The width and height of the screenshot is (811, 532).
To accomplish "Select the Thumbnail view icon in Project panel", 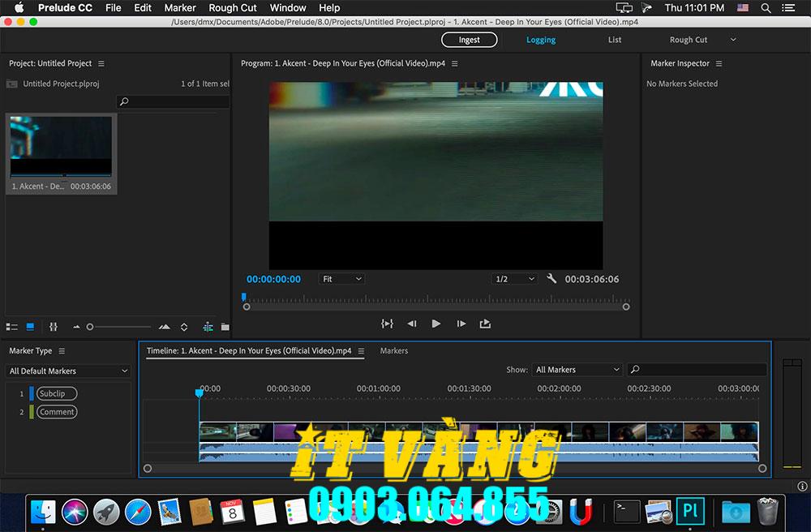I will 29,326.
